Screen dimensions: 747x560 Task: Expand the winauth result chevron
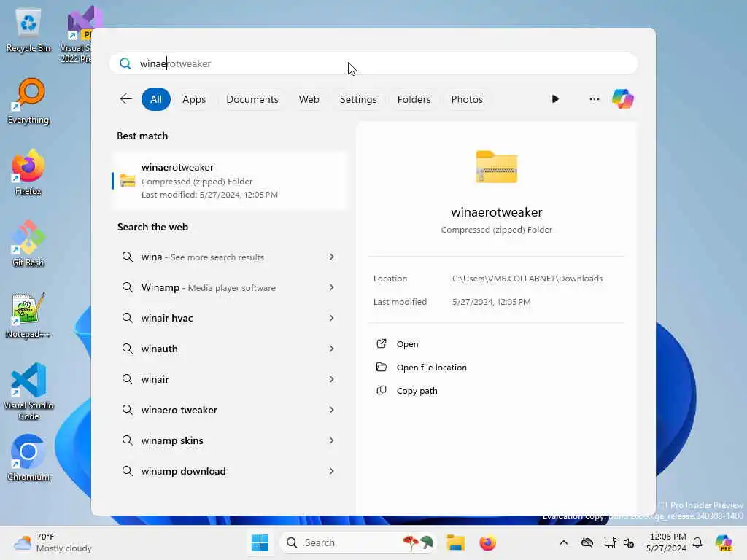tap(331, 349)
